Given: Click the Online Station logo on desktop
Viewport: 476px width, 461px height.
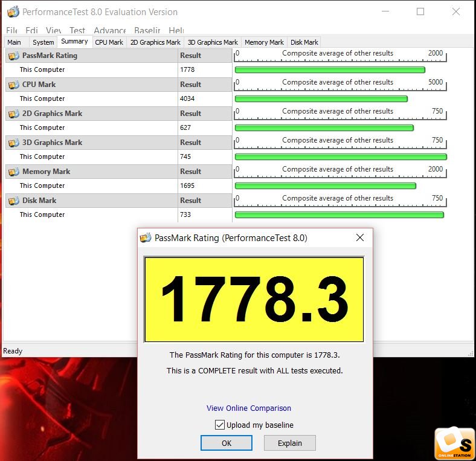Looking at the screenshot, I should point(454,443).
